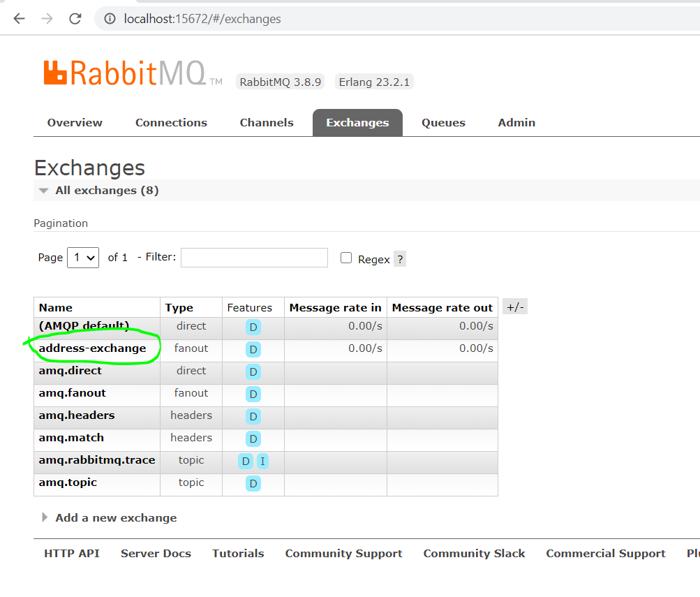Toggle table columns with +/- button

click(515, 307)
